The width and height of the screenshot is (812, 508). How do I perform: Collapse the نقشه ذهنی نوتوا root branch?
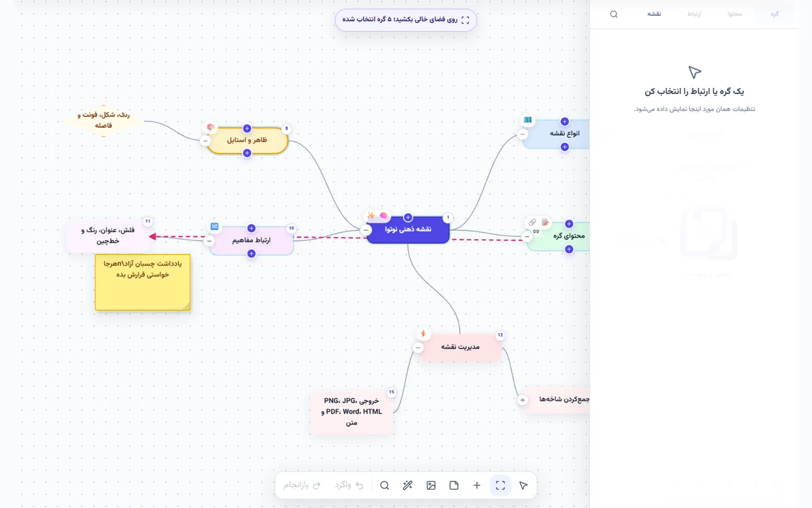coord(366,230)
